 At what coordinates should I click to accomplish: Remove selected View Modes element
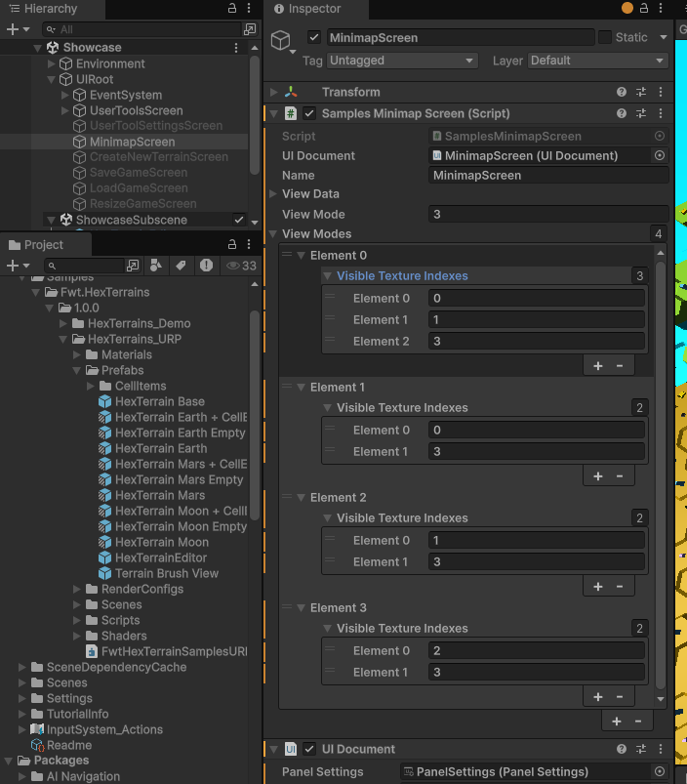pos(638,722)
